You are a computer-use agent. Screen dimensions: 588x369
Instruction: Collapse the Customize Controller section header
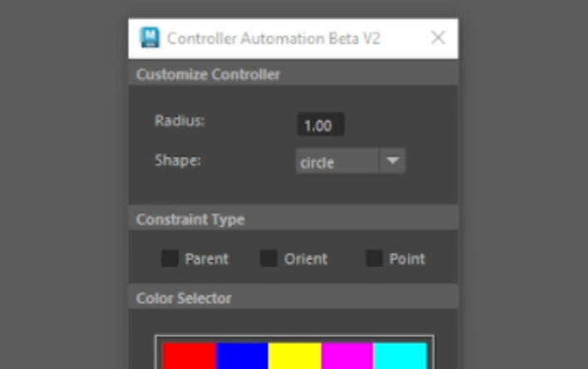[208, 74]
